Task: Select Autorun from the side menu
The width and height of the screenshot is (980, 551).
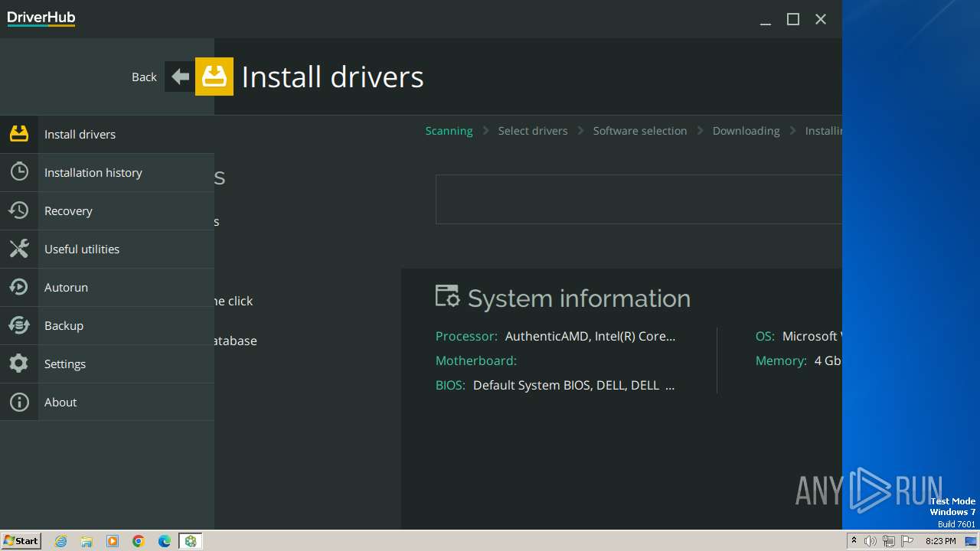Action: point(107,287)
